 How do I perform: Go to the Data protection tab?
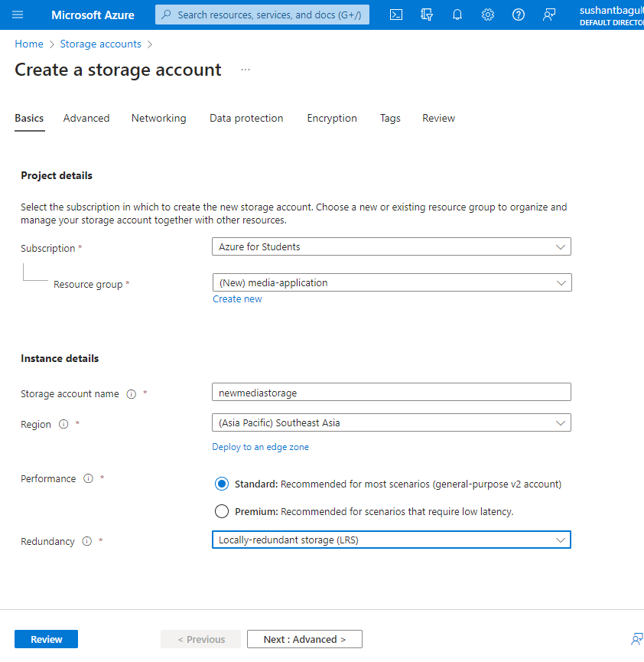[x=246, y=119]
